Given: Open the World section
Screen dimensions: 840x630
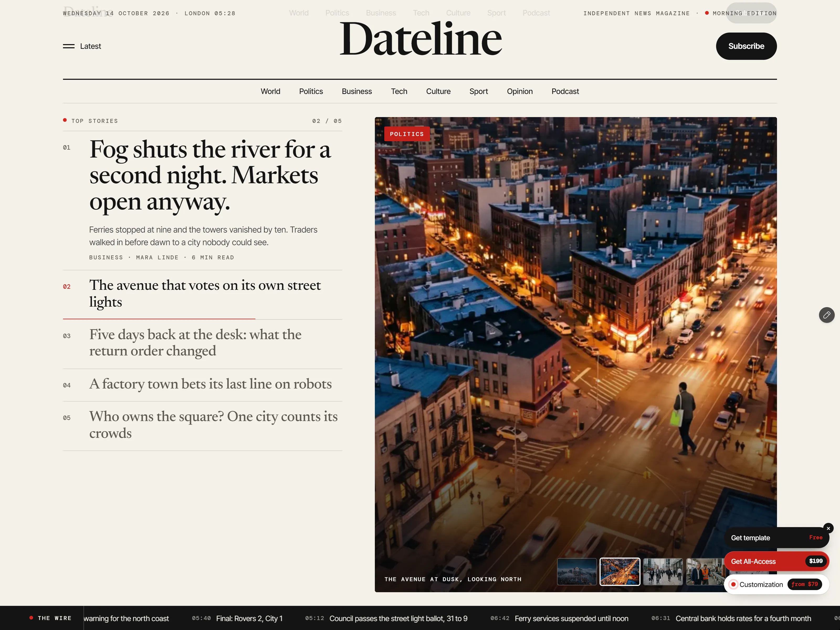Looking at the screenshot, I should (x=270, y=92).
